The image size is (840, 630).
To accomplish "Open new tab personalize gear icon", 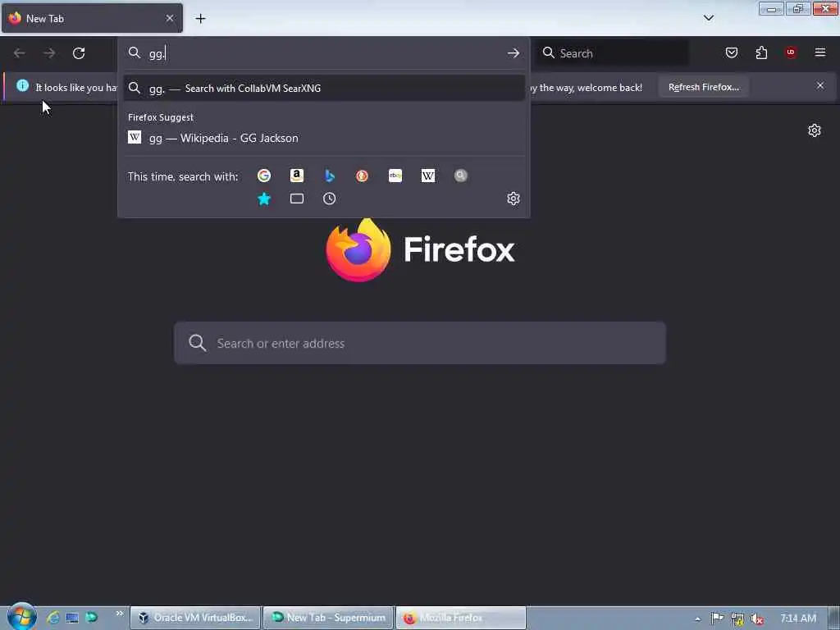I will click(x=815, y=130).
